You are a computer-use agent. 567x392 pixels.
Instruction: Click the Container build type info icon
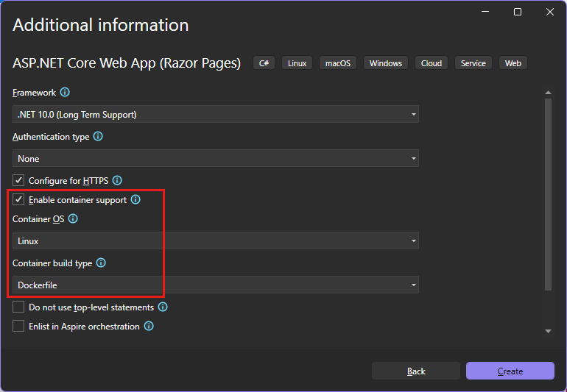click(x=101, y=263)
